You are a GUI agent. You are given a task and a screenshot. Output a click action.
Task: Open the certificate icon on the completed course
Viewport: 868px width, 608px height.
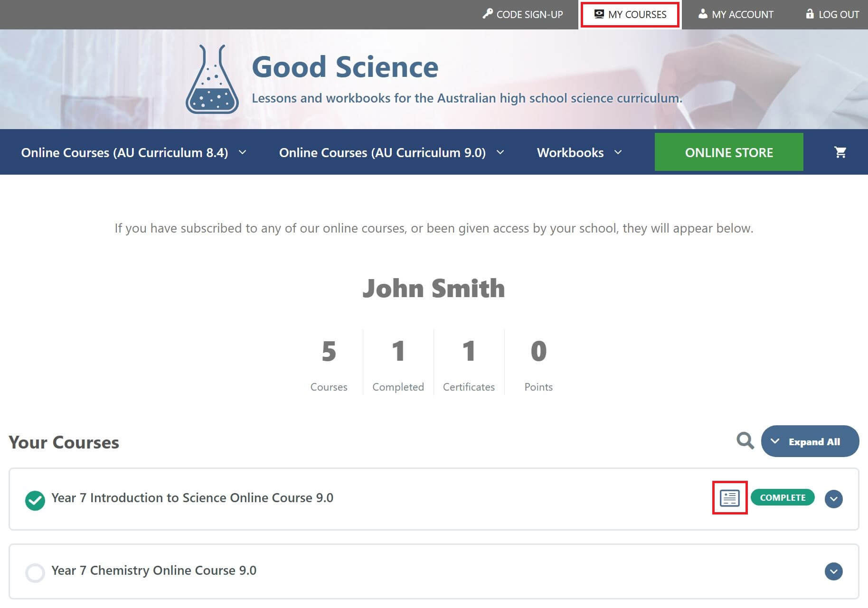(730, 499)
